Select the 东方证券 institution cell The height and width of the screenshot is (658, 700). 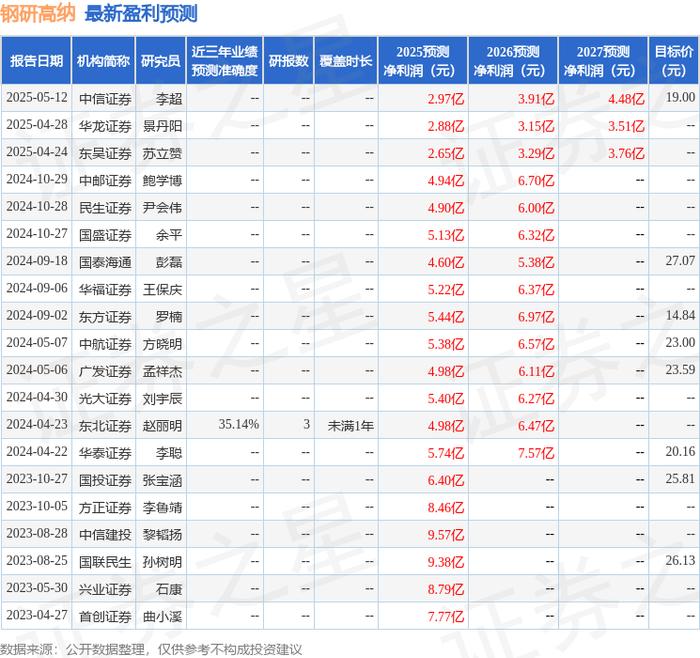(105, 317)
